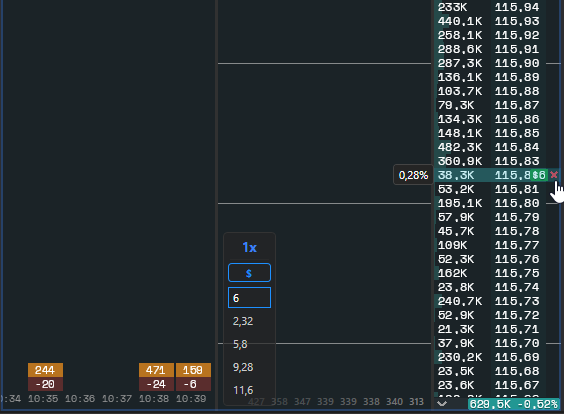Expand the chevron at order book bottom
The width and height of the screenshot is (564, 414).
[x=442, y=404]
